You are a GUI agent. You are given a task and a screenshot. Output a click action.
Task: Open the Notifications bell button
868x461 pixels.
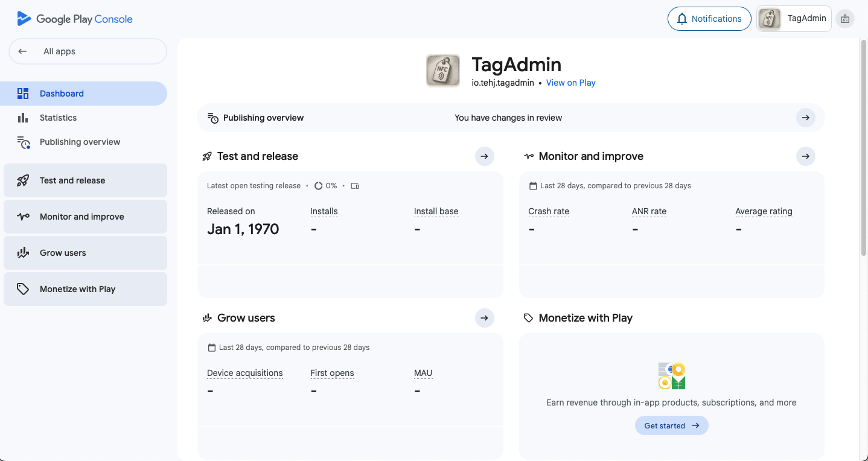709,19
